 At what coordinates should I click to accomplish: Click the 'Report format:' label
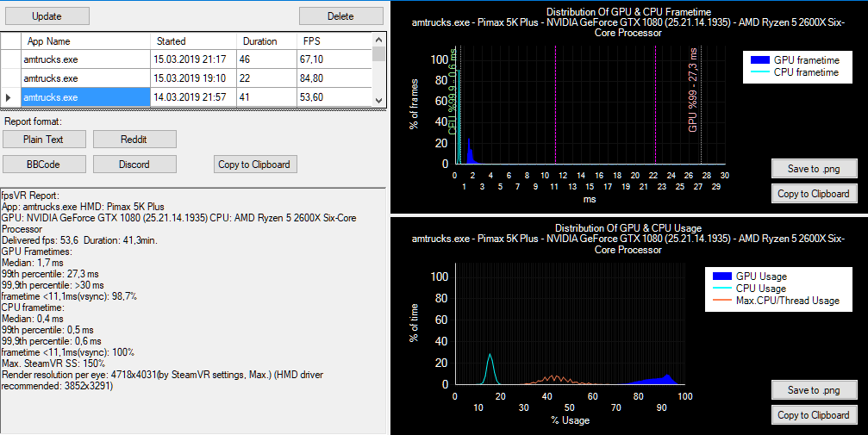click(x=34, y=121)
